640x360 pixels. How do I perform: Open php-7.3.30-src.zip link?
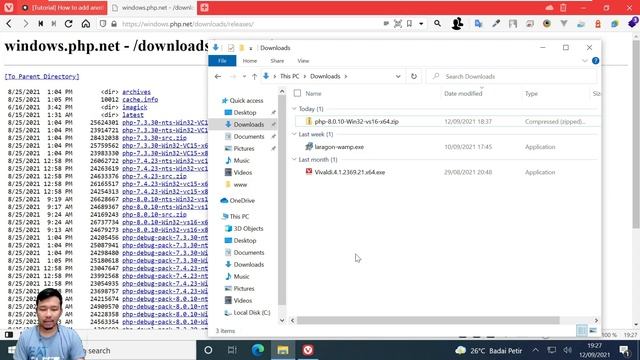point(154,138)
